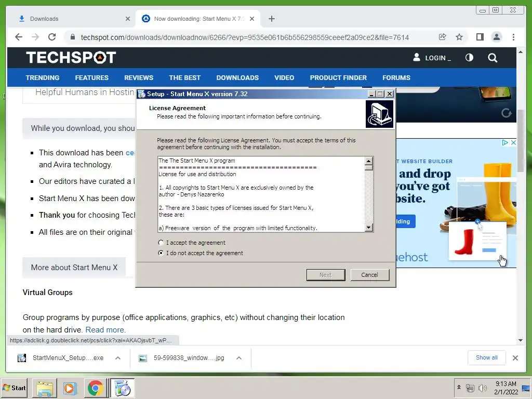The image size is (532, 399).
Task: Close the Bluehost ad with X
Action: click(x=513, y=142)
